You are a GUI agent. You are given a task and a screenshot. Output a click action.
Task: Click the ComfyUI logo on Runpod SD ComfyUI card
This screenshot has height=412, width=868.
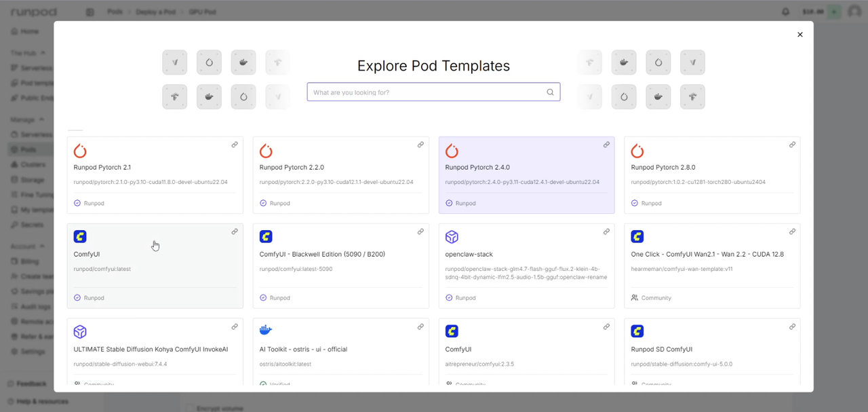point(637,331)
